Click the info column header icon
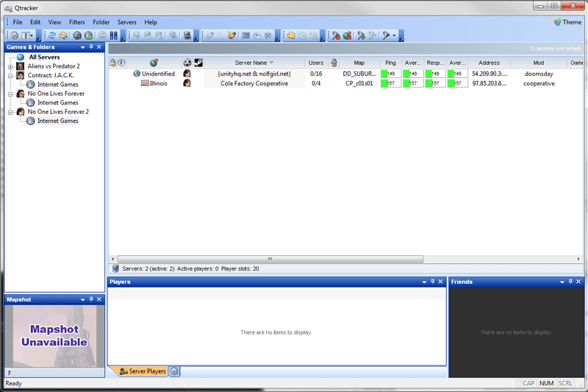 tap(121, 63)
